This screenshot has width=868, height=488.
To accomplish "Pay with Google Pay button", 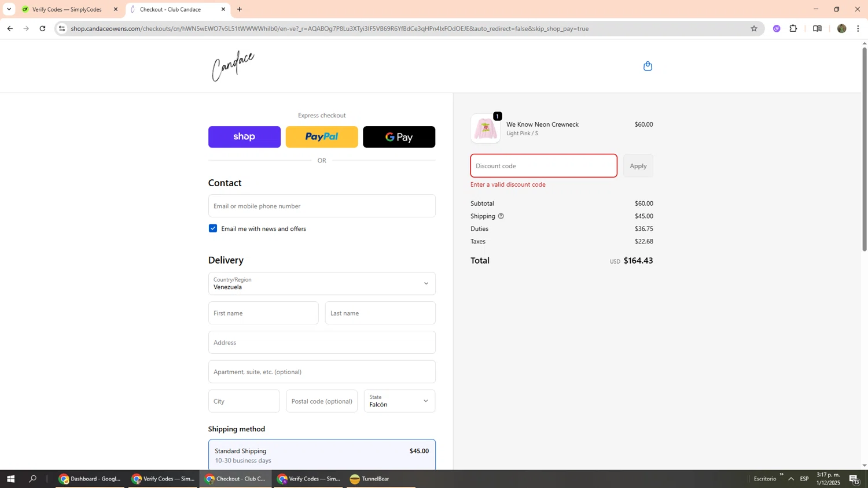I will pos(399,137).
